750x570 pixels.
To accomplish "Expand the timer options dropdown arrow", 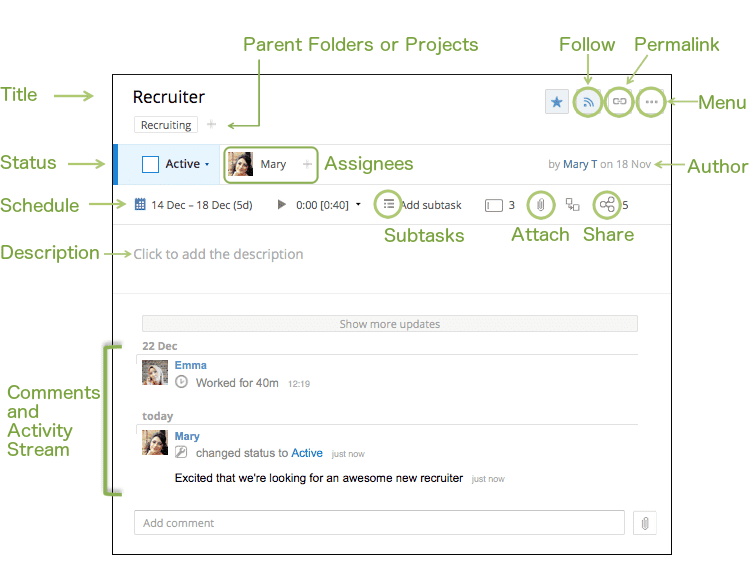I will [358, 205].
